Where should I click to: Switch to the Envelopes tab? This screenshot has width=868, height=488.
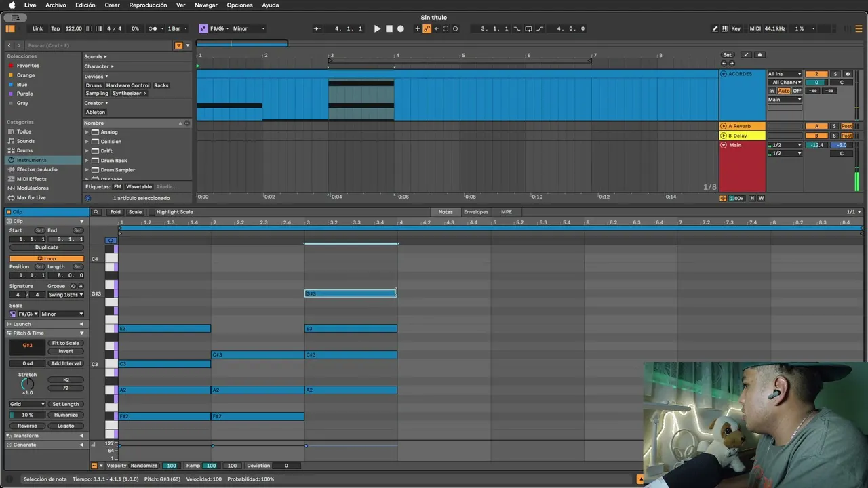coord(476,212)
